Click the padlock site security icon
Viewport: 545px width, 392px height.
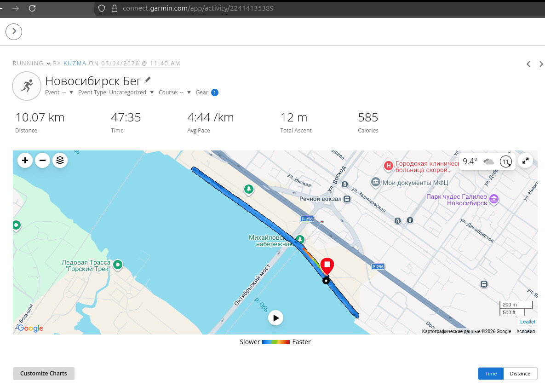pos(115,8)
